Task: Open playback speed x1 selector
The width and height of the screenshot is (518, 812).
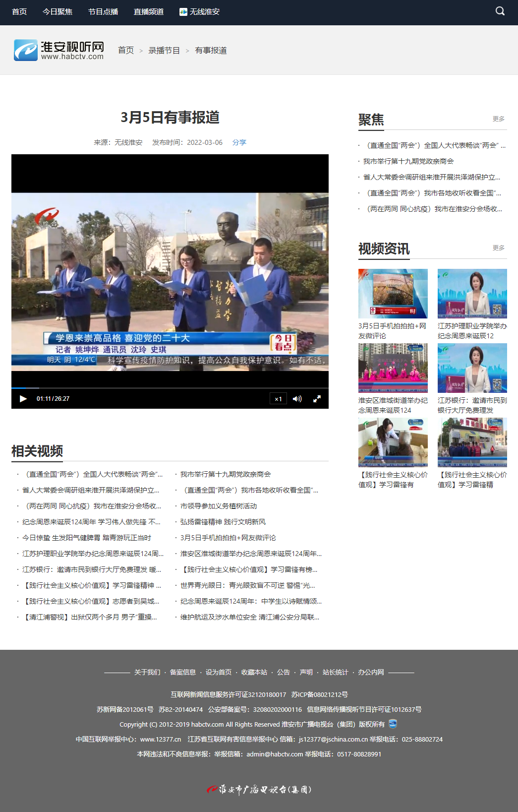Action: (278, 399)
